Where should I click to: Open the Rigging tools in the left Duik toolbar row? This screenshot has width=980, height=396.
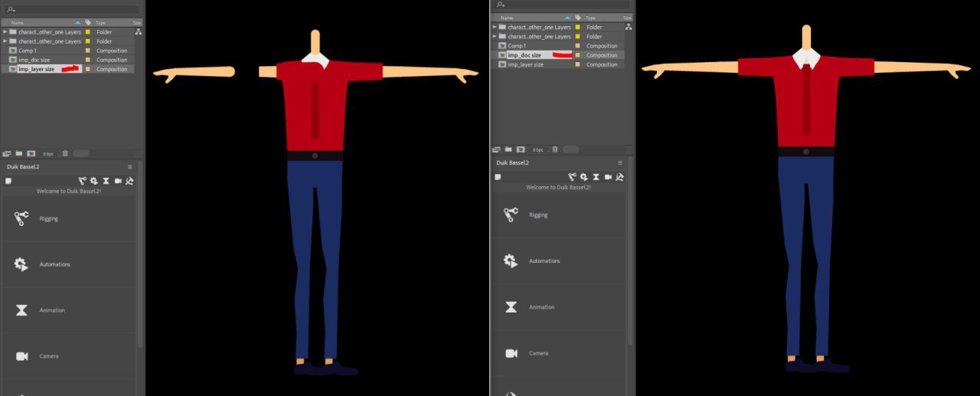coord(82,181)
